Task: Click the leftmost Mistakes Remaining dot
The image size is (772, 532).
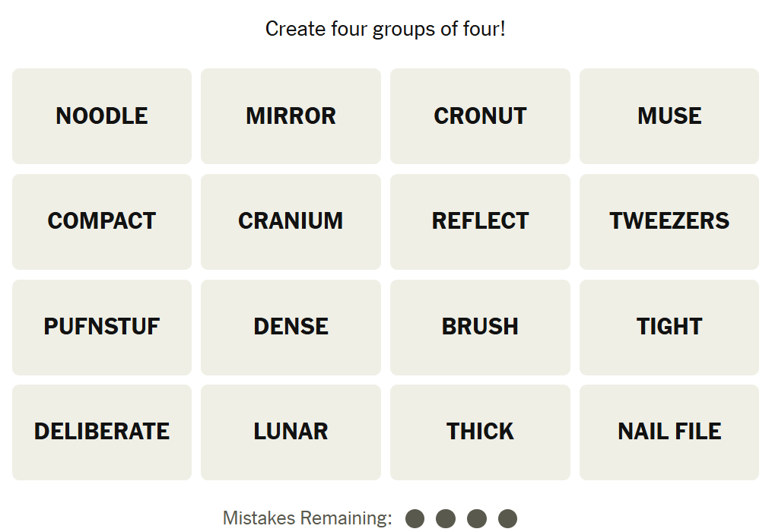Action: point(415,519)
